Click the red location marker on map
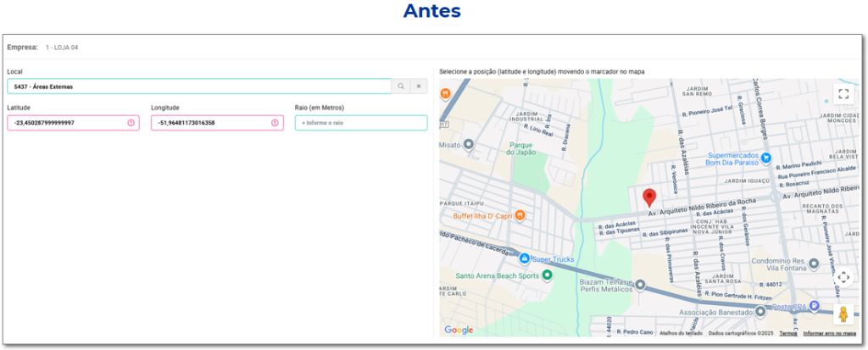Viewport: 868px width, 350px height. tap(649, 197)
